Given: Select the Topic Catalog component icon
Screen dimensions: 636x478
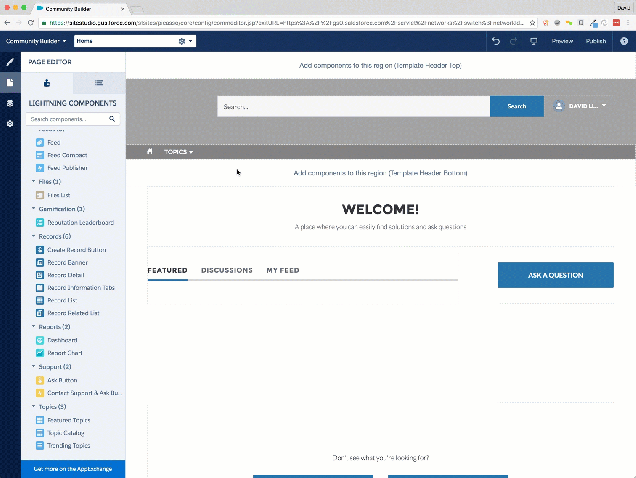Looking at the screenshot, I should pyautogui.click(x=40, y=433).
